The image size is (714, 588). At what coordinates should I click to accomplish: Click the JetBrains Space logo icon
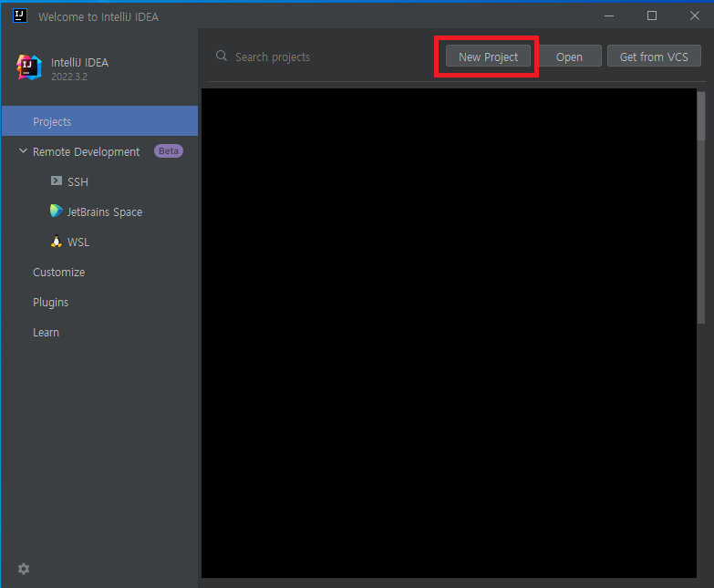(56, 211)
